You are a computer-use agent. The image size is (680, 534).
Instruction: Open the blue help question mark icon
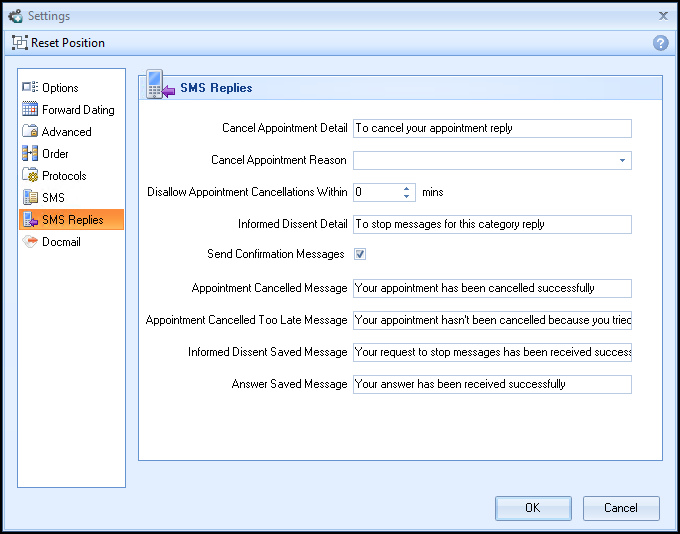(660, 43)
